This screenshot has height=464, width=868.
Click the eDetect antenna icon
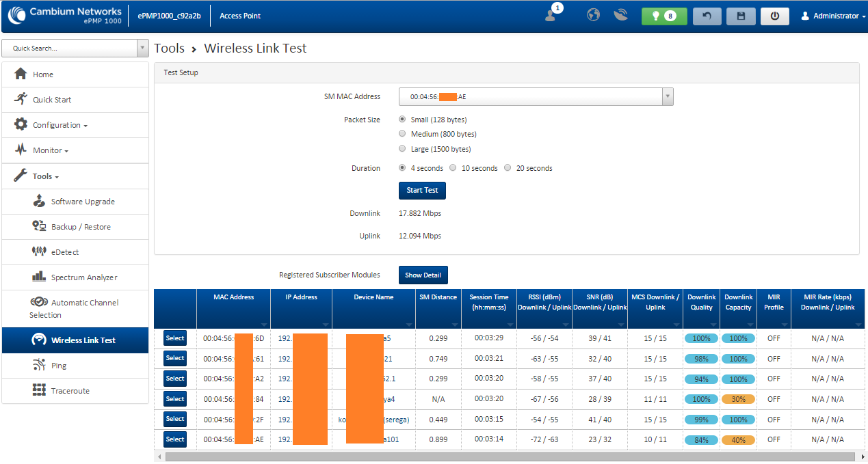coord(39,251)
